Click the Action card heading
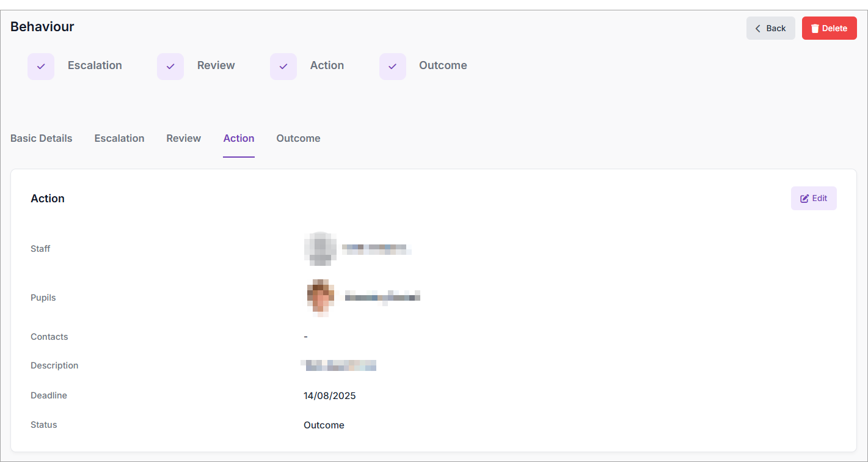The height and width of the screenshot is (462, 868). click(x=48, y=199)
